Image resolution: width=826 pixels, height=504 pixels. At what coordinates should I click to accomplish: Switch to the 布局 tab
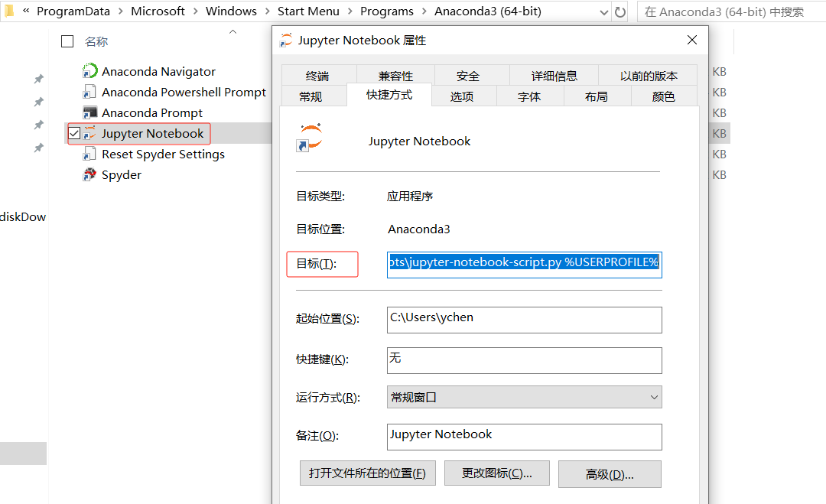coord(597,96)
